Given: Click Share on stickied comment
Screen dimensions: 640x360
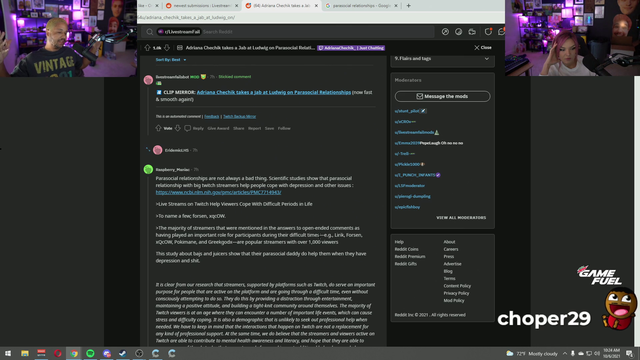Looking at the screenshot, I should tap(239, 128).
